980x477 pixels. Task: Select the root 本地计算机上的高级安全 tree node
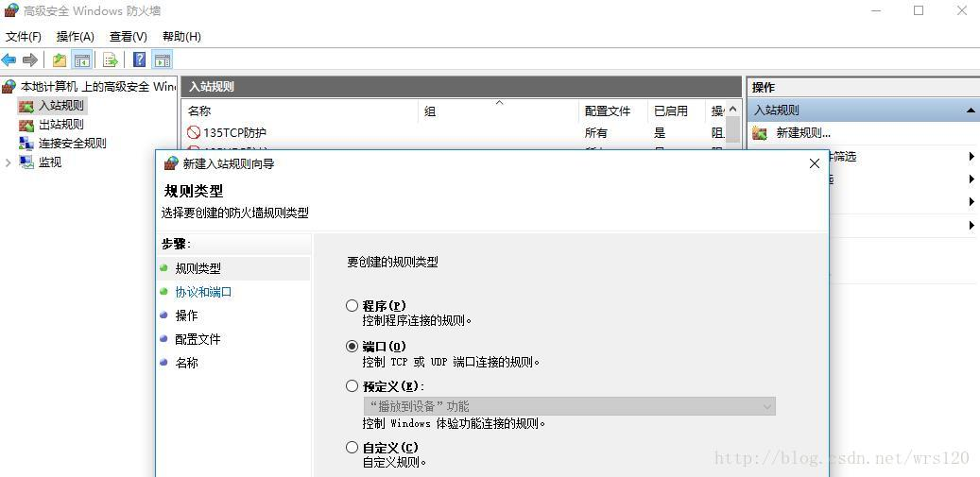point(98,87)
